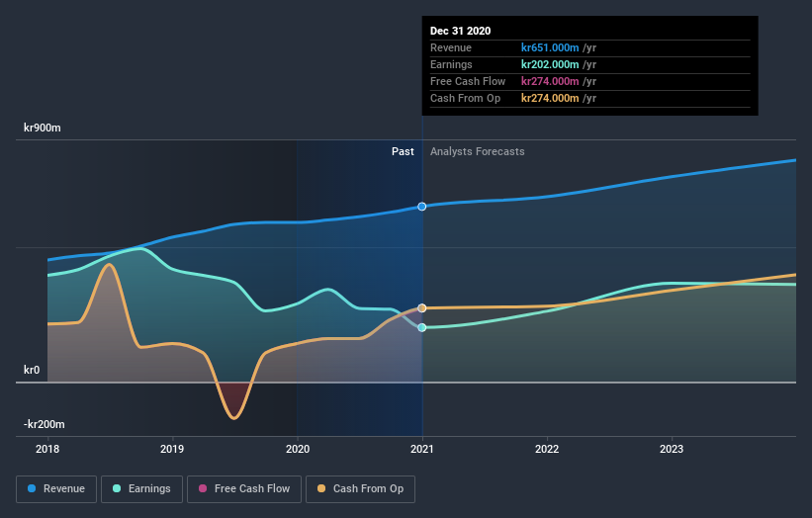Click the Earnings data point at 2021

click(422, 327)
